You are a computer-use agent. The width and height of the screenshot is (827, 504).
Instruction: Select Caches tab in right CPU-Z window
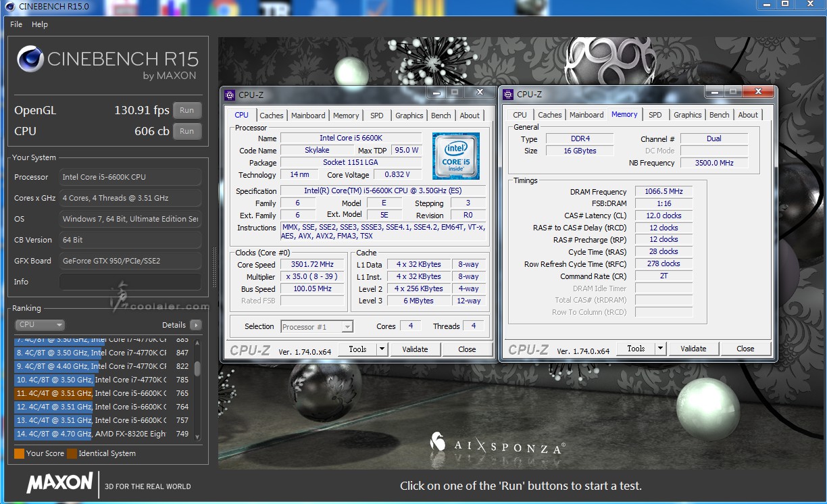550,115
